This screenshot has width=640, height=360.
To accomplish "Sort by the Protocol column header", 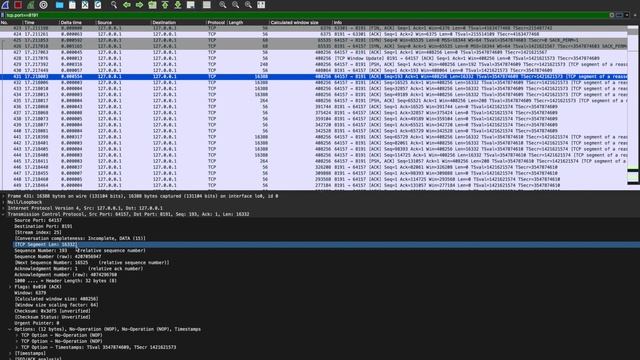I will (216, 22).
